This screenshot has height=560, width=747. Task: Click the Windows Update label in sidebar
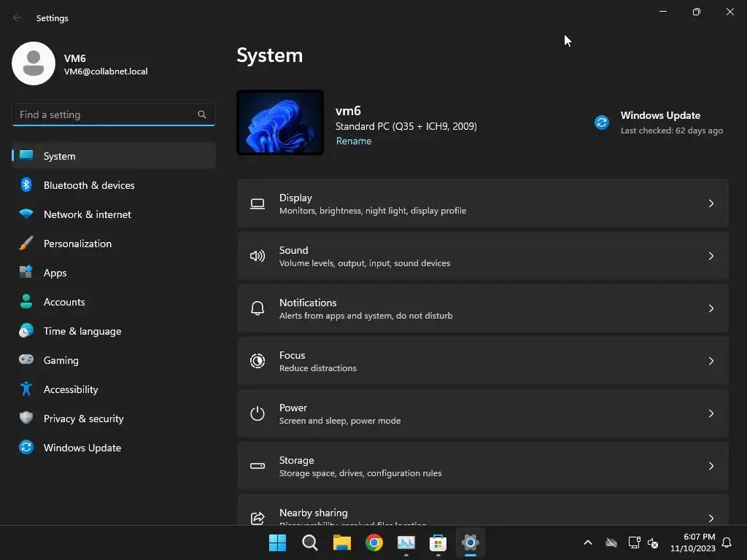pyautogui.click(x=82, y=448)
